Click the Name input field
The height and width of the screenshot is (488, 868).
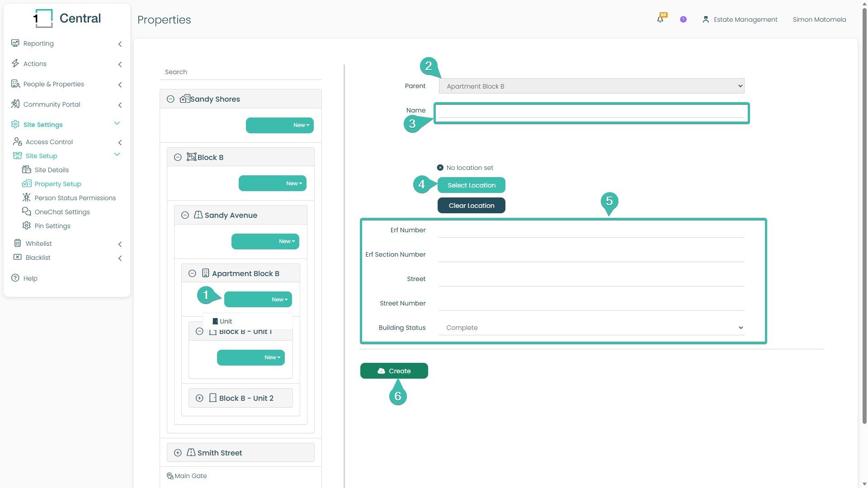point(591,111)
